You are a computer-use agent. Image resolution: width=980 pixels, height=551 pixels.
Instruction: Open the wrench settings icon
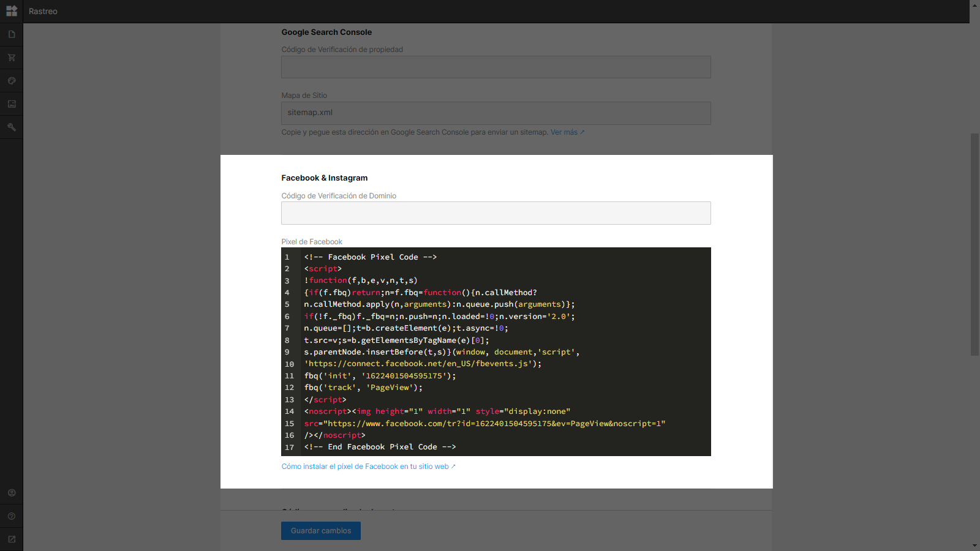pyautogui.click(x=12, y=127)
